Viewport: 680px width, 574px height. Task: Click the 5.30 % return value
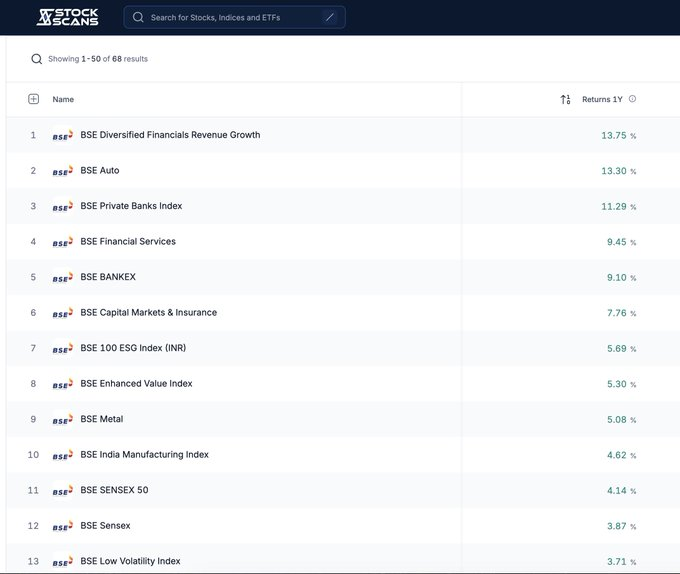point(621,385)
